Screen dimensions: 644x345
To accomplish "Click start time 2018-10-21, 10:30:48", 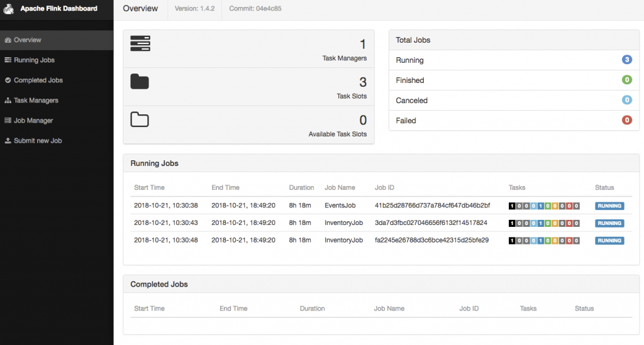I will pyautogui.click(x=166, y=240).
